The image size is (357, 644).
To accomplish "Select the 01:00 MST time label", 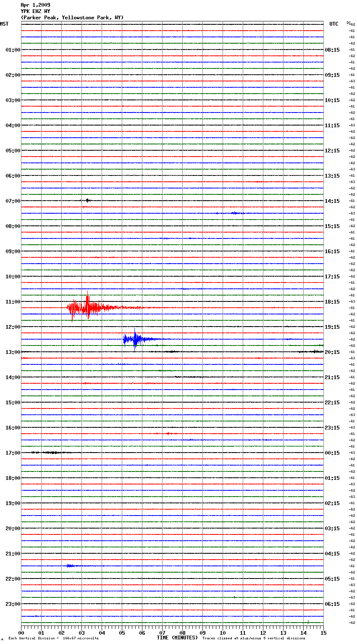I will pyautogui.click(x=13, y=50).
